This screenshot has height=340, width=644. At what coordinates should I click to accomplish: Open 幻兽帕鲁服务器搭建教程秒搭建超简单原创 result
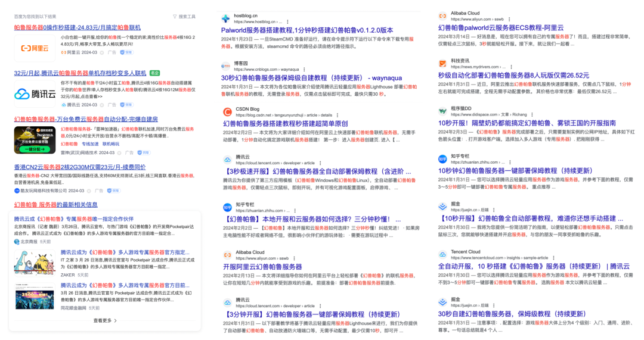tap(286, 123)
